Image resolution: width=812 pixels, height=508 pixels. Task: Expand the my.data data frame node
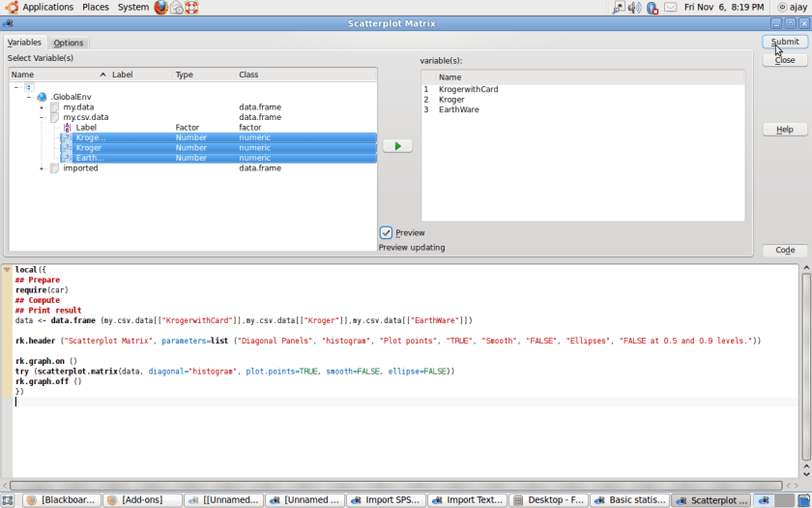(42, 107)
